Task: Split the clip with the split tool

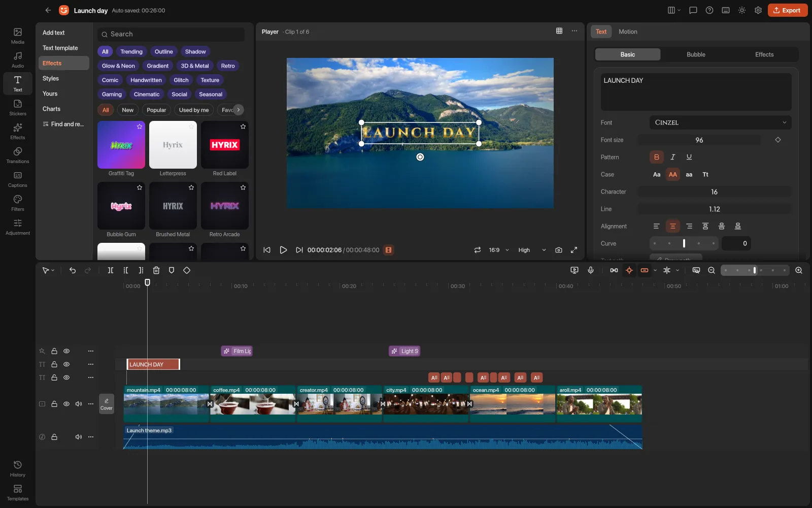Action: [x=111, y=270]
